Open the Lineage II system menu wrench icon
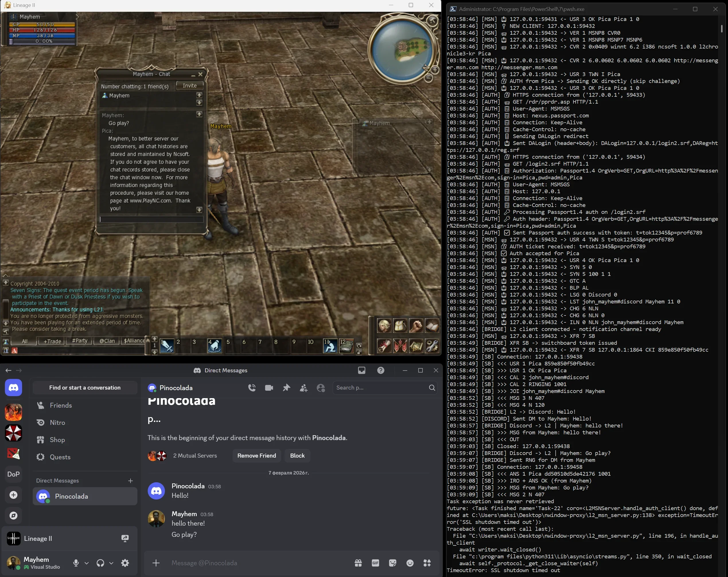Viewport: 728px width, 577px height. pyautogui.click(x=432, y=346)
